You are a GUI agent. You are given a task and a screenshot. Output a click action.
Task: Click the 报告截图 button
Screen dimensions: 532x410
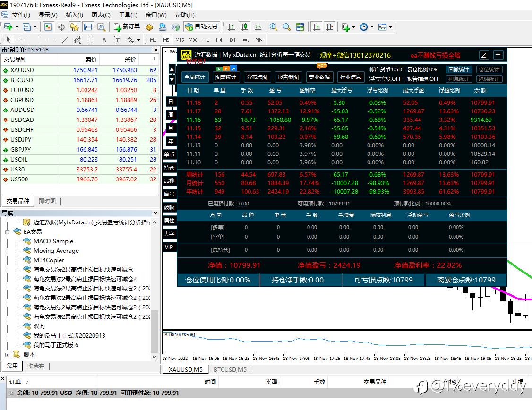(x=288, y=77)
